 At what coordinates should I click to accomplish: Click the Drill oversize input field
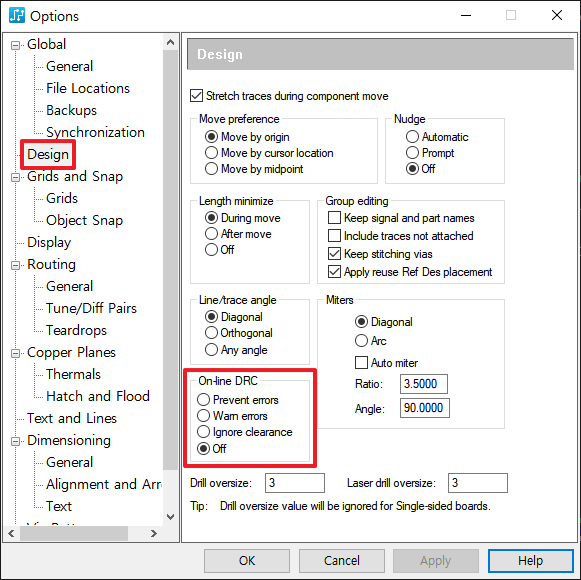click(x=295, y=483)
